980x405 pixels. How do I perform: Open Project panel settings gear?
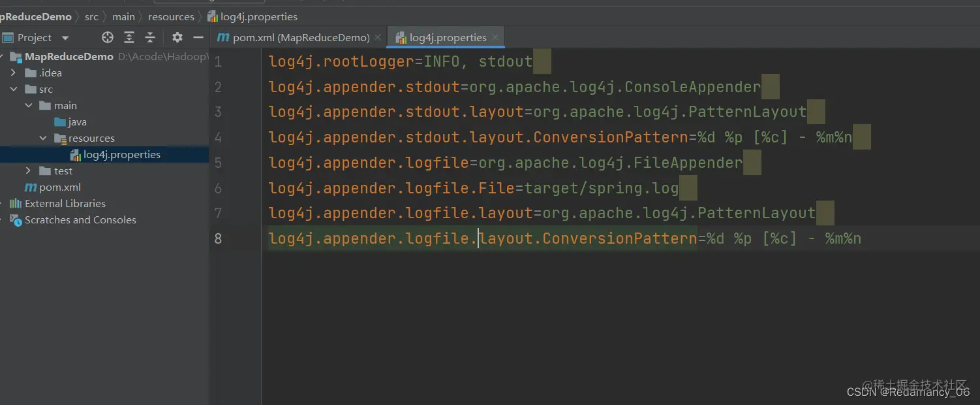point(177,37)
